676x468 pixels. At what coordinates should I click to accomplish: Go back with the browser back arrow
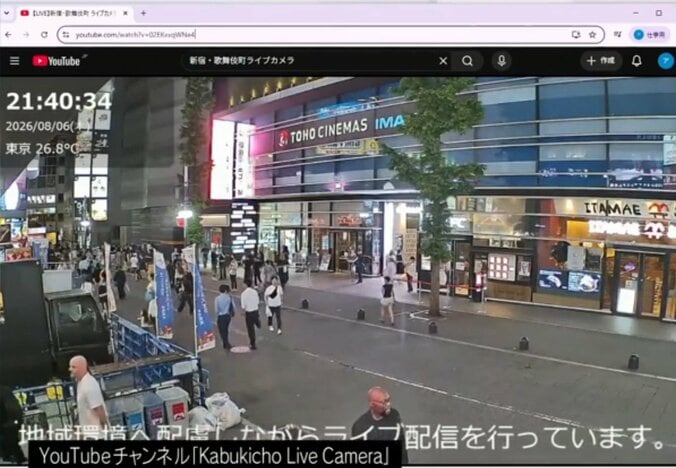(x=8, y=34)
